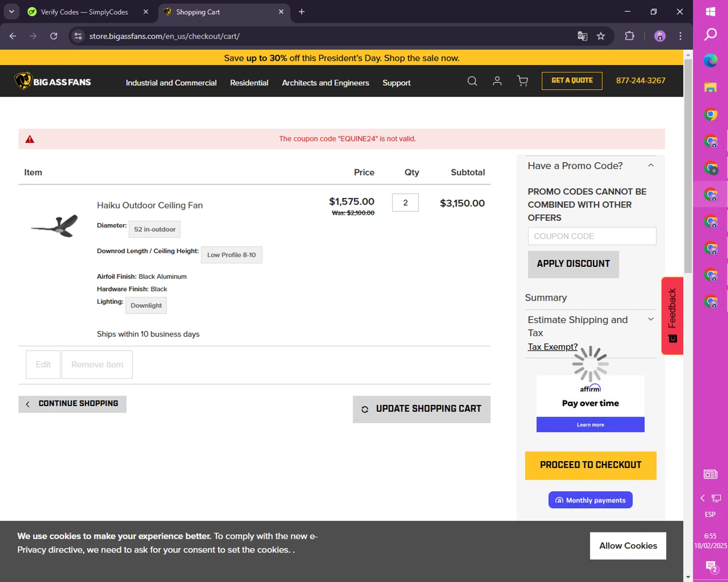The width and height of the screenshot is (728, 582).
Task: Reload the page with refresh icon
Action: 54,36
